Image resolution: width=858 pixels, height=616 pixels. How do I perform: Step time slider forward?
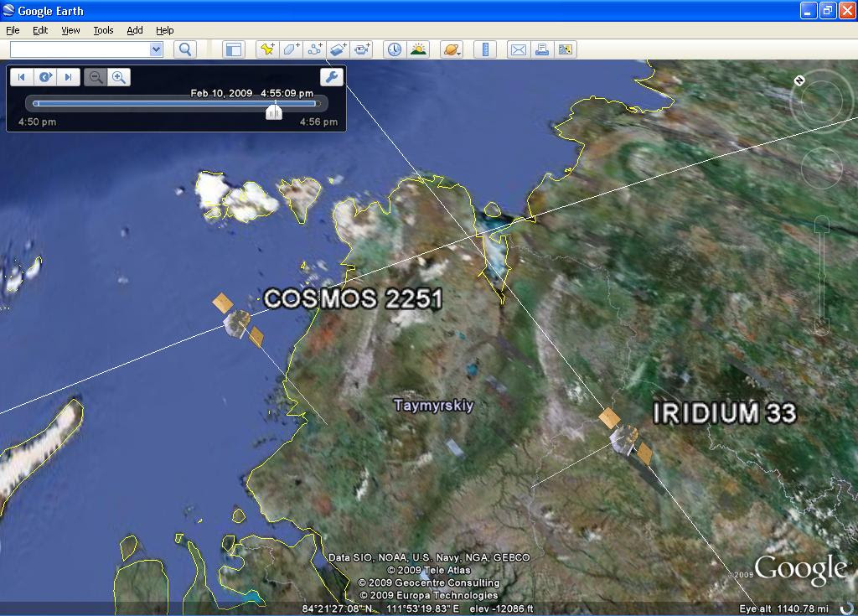(x=69, y=77)
